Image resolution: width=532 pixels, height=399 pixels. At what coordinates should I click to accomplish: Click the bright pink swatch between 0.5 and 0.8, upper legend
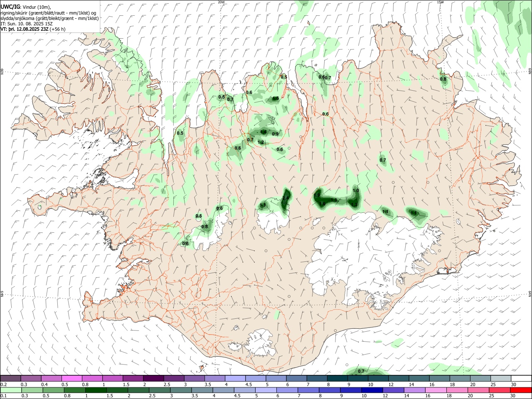71,379
